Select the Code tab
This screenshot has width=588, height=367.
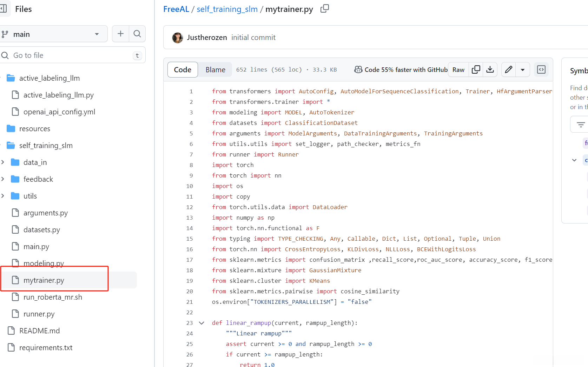(x=183, y=69)
